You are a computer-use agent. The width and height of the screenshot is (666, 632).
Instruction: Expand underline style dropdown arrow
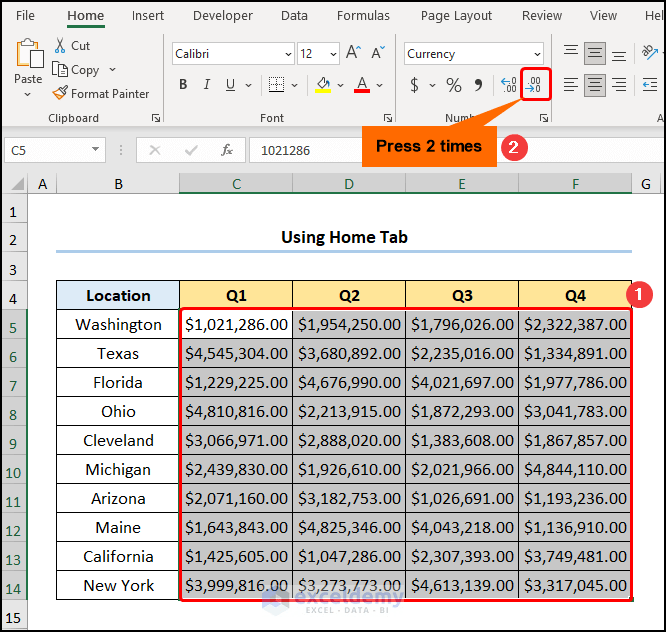(248, 85)
